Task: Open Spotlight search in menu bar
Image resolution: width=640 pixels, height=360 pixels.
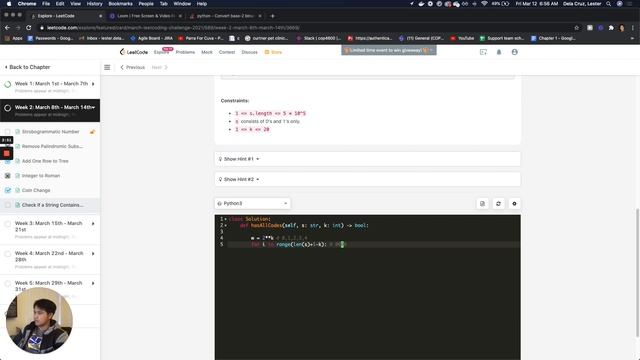Action: coord(609,4)
